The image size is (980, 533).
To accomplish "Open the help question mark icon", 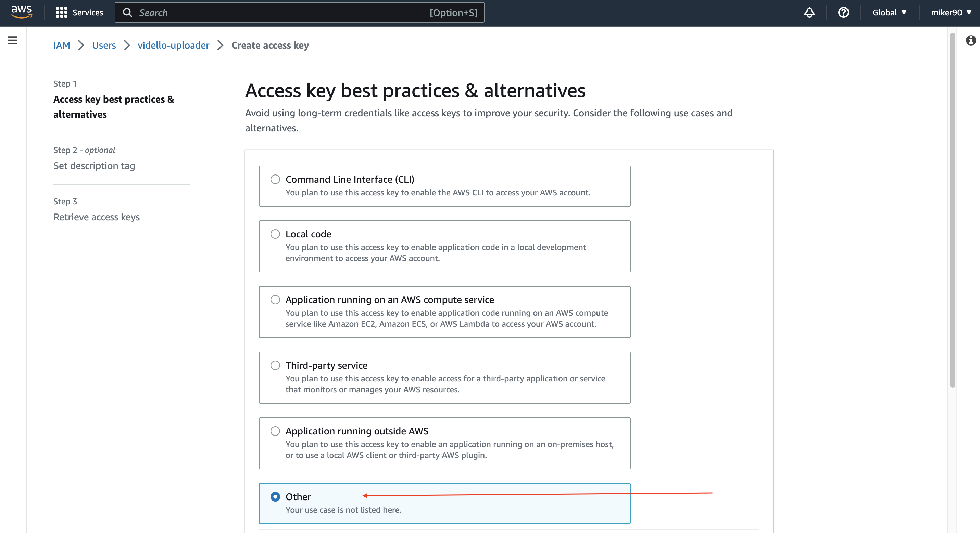I will click(x=843, y=13).
